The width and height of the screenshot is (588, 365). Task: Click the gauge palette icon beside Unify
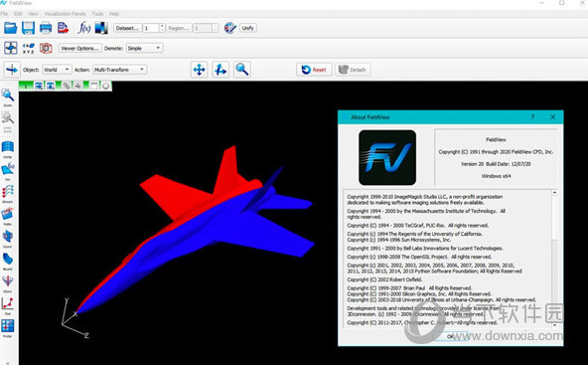tap(229, 28)
